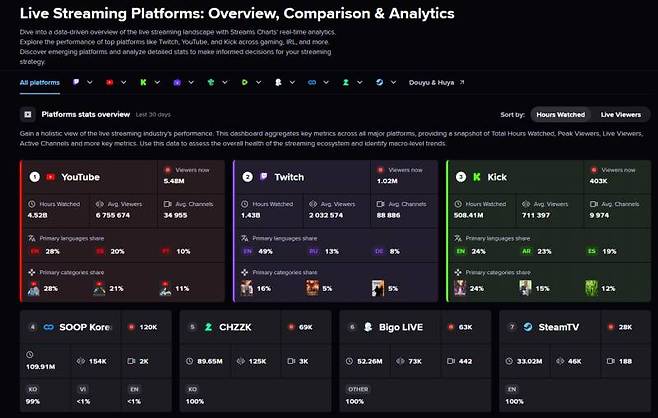Click the AR language badge on the Kick card
This screenshot has width=658, height=418.
pyautogui.click(x=526, y=251)
